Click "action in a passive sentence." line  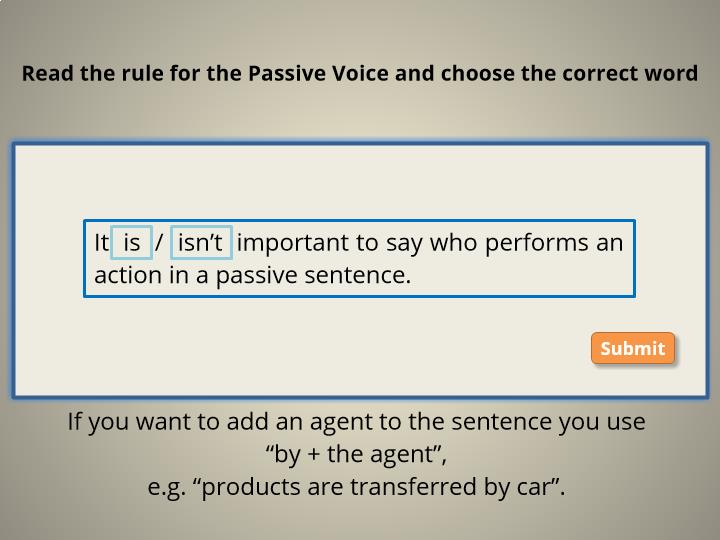coord(253,276)
